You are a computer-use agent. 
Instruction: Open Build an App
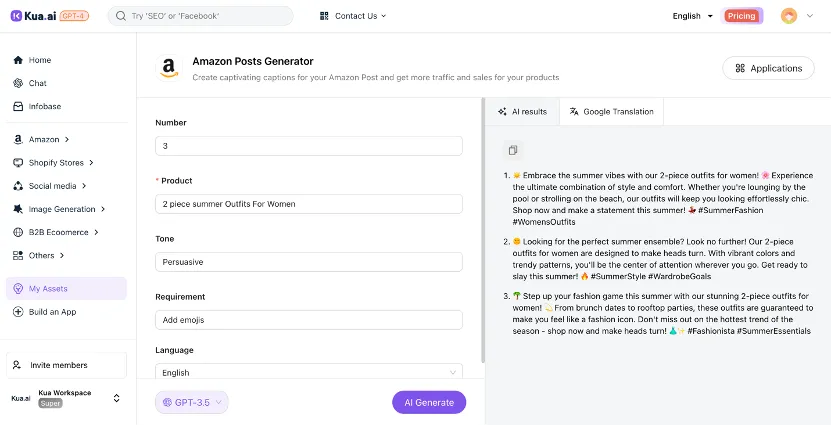click(52, 312)
